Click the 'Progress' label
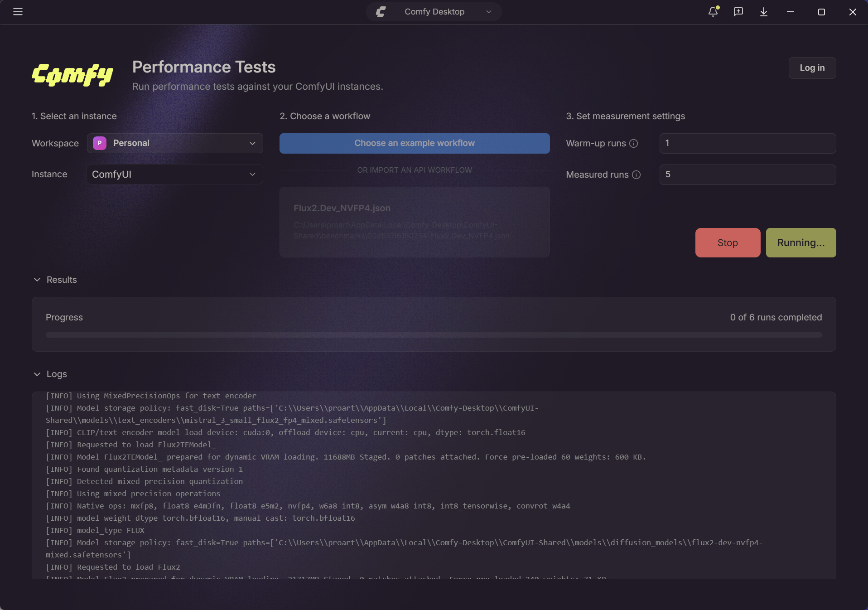The image size is (868, 610). (x=64, y=318)
